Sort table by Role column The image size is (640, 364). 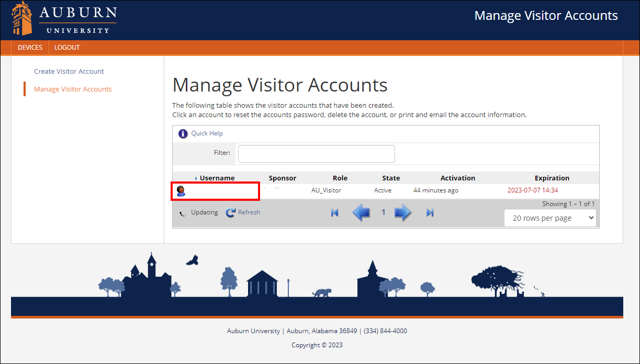tap(340, 178)
